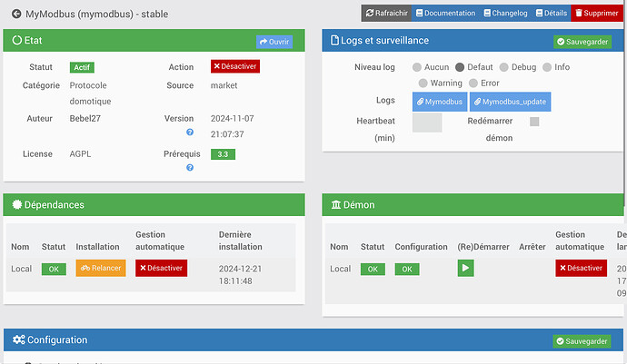Click Rafraîchir to refresh the page
Screen dimensions: 627x364
[x=386, y=14]
